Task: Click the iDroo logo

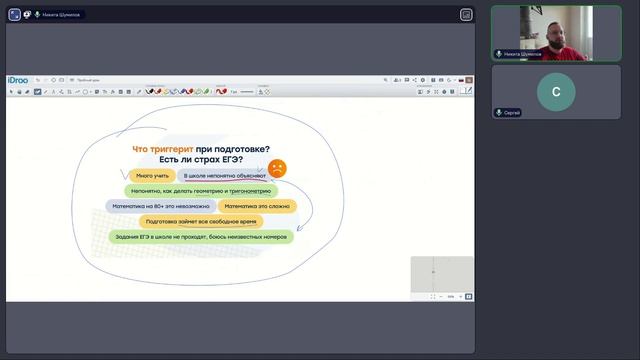Action: [x=18, y=80]
